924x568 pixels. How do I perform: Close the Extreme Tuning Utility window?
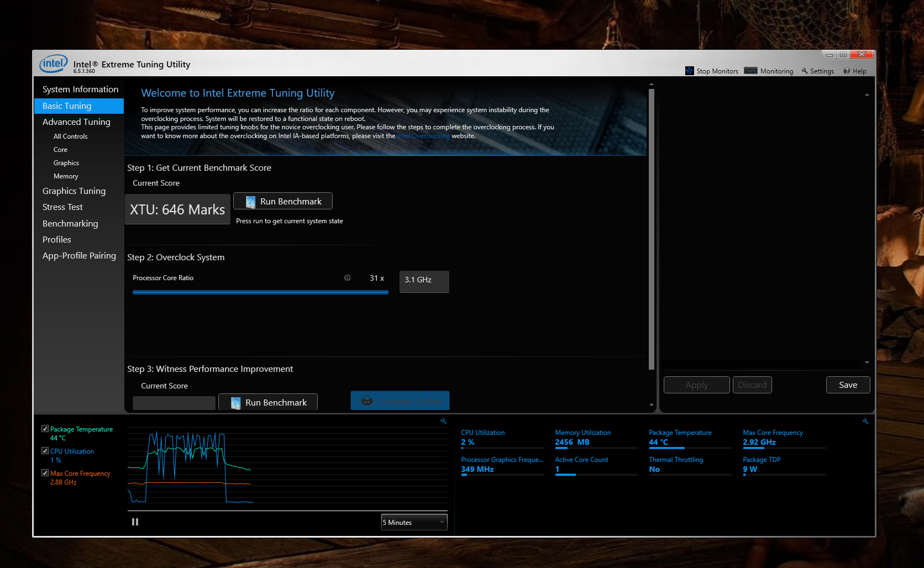pyautogui.click(x=862, y=54)
